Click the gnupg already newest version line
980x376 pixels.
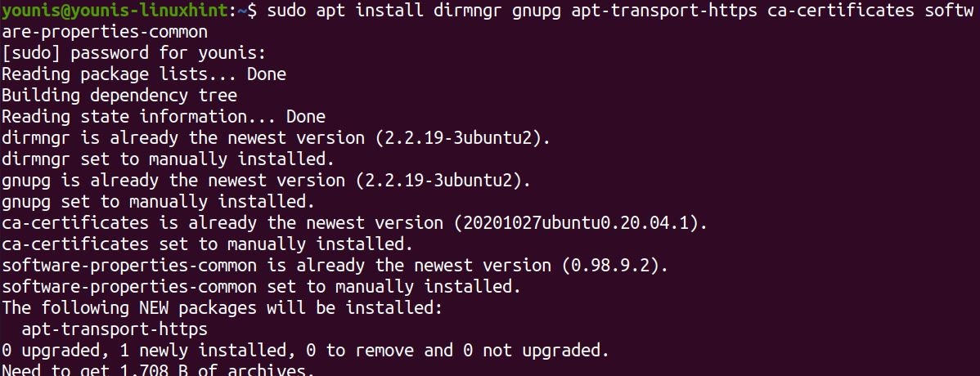point(266,180)
